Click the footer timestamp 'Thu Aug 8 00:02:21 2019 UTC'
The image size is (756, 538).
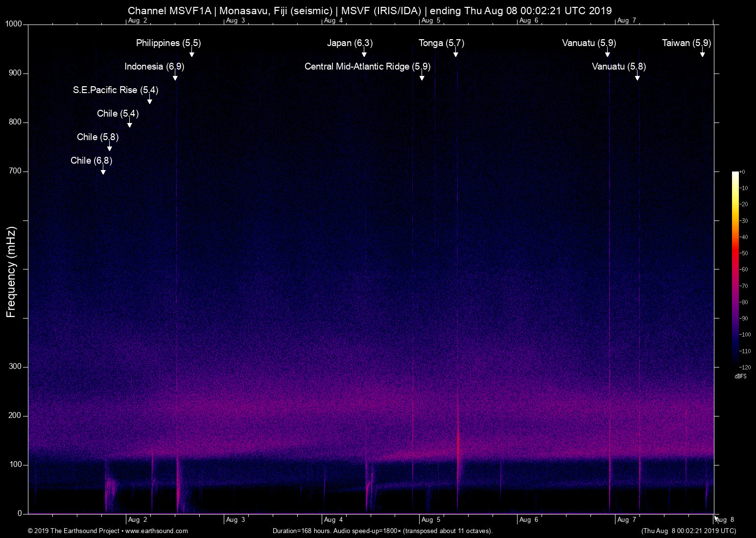point(688,531)
